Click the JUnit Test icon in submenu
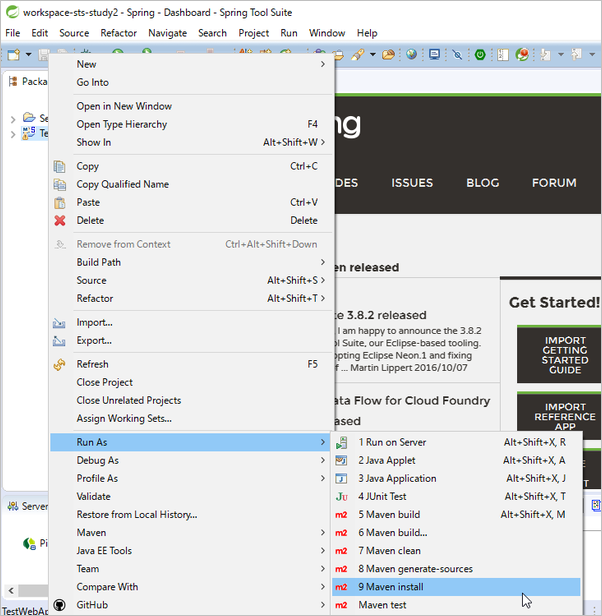602x616 pixels. pyautogui.click(x=341, y=496)
